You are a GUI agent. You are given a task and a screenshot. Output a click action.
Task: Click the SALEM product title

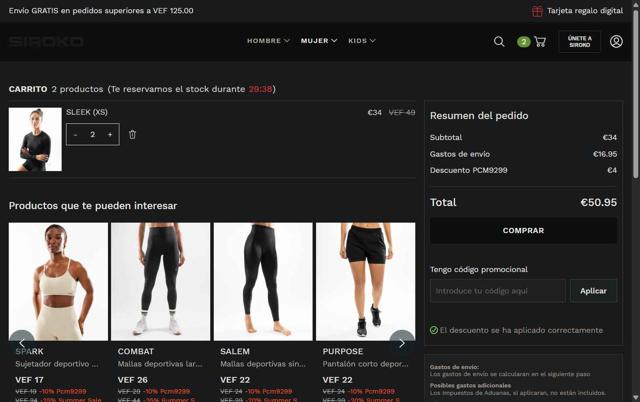[x=235, y=351]
